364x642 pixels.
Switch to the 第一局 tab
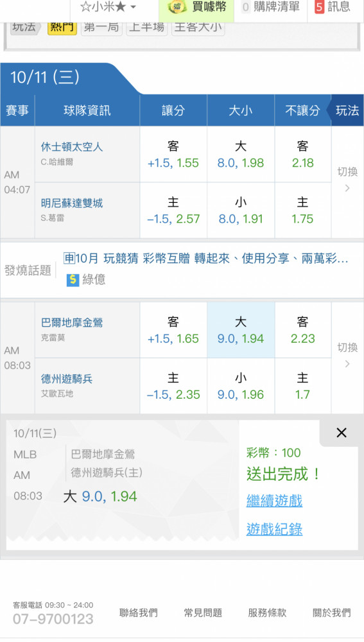pos(101,28)
